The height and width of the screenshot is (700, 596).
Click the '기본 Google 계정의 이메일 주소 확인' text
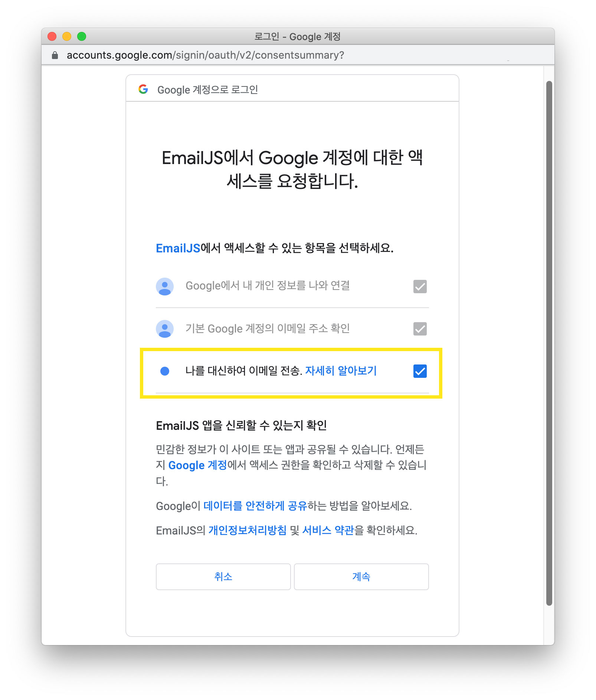point(268,328)
